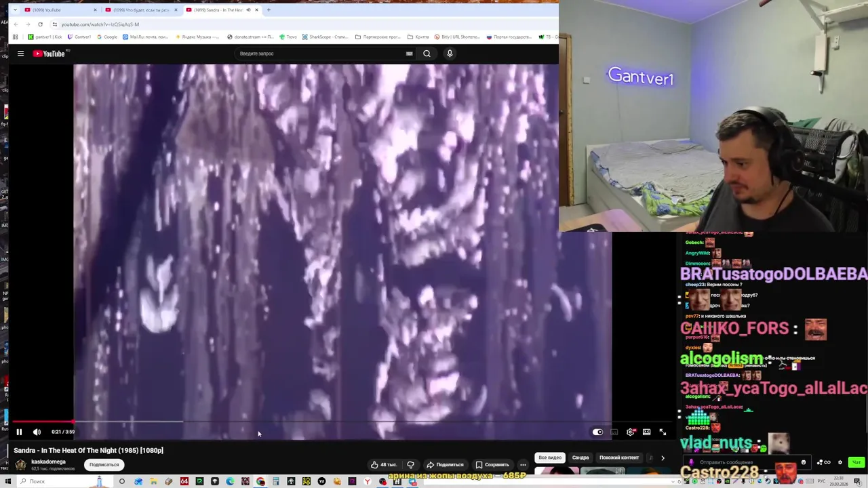This screenshot has width=868, height=488.
Task: Select Все видео filter chip
Action: (x=550, y=457)
